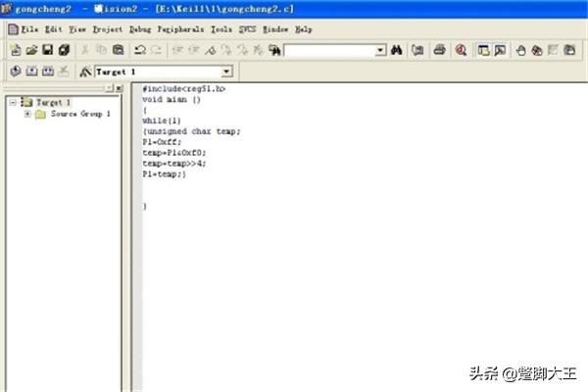Click the Redo arrow icon
Viewport: 588px width, 392px height.
156,50
